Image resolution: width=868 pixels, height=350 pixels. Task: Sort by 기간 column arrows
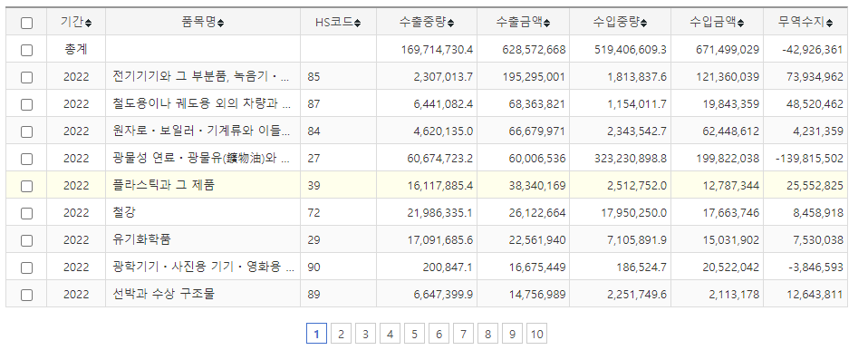[89, 23]
